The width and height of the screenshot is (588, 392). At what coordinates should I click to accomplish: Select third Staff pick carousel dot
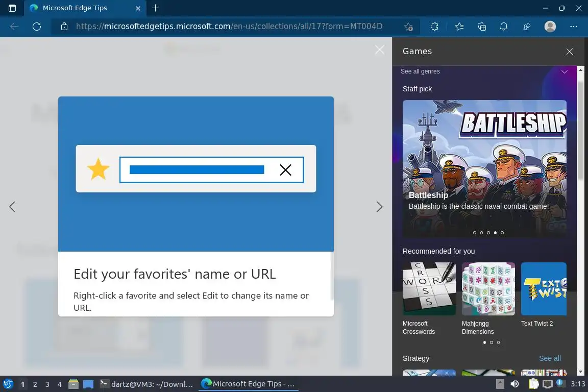[x=488, y=233]
